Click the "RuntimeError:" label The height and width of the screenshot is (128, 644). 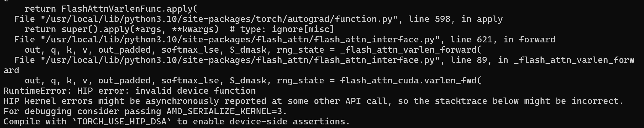point(37,91)
